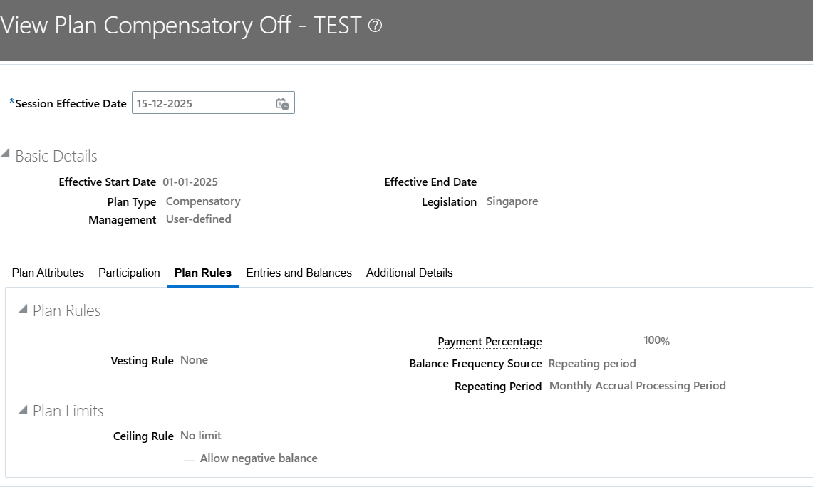This screenshot has height=504, width=813.
Task: Show the Additional Details tab
Action: (409, 273)
